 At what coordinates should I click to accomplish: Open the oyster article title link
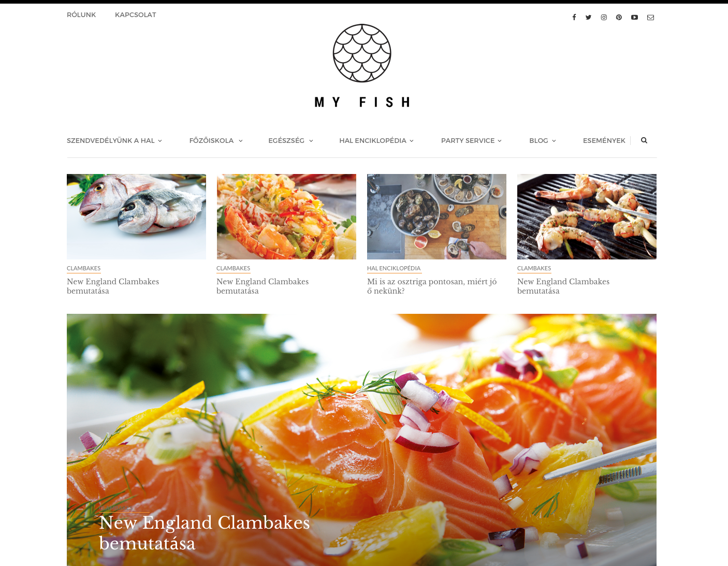[x=432, y=286]
